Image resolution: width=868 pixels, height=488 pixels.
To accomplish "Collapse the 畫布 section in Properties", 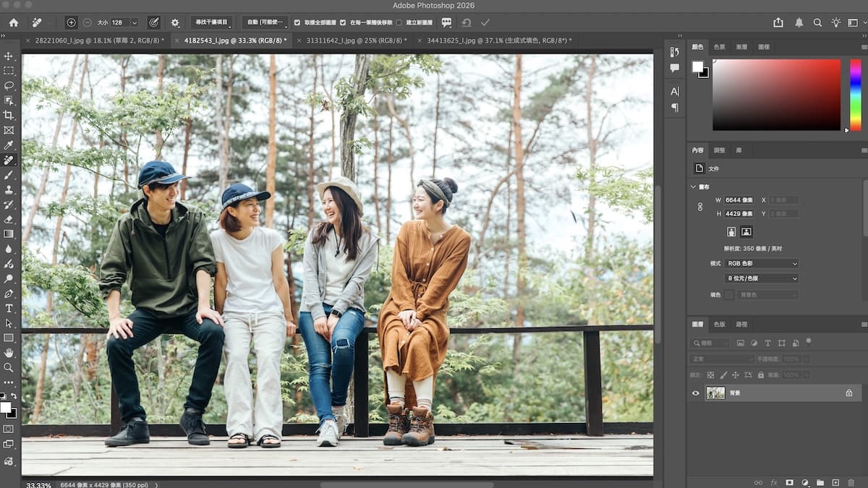I will pos(694,187).
